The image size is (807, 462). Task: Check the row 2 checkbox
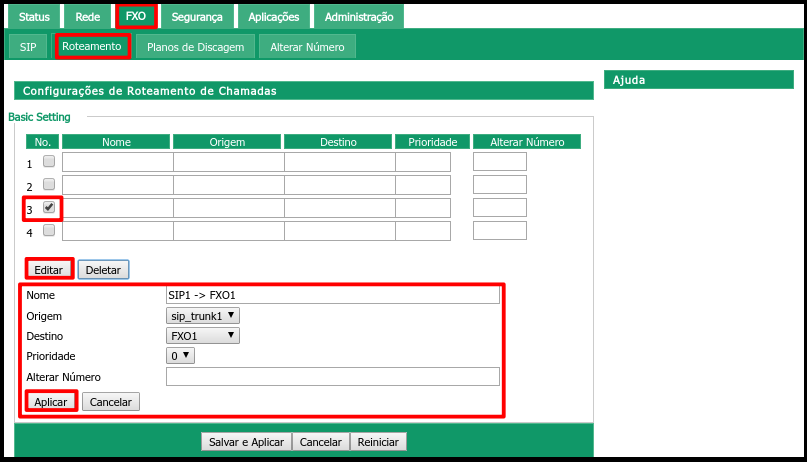49,185
